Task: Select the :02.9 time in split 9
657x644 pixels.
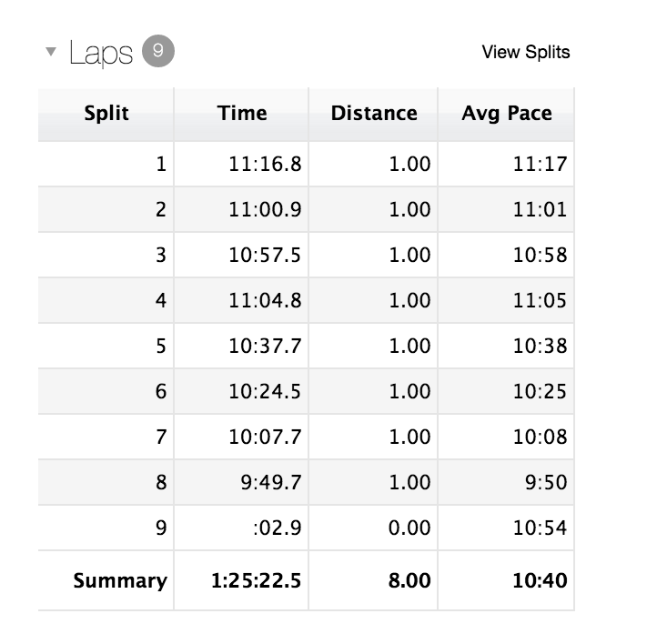Action: tap(278, 528)
